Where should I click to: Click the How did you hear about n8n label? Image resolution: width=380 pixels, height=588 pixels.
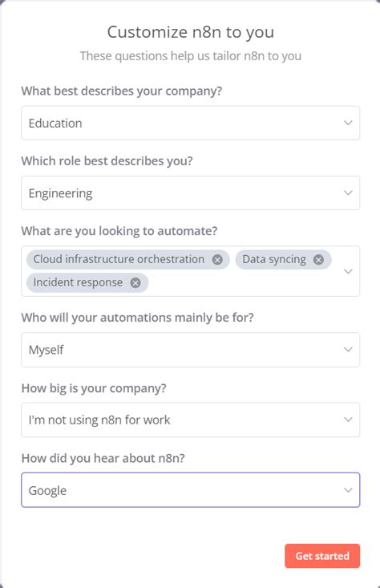pyautogui.click(x=103, y=458)
